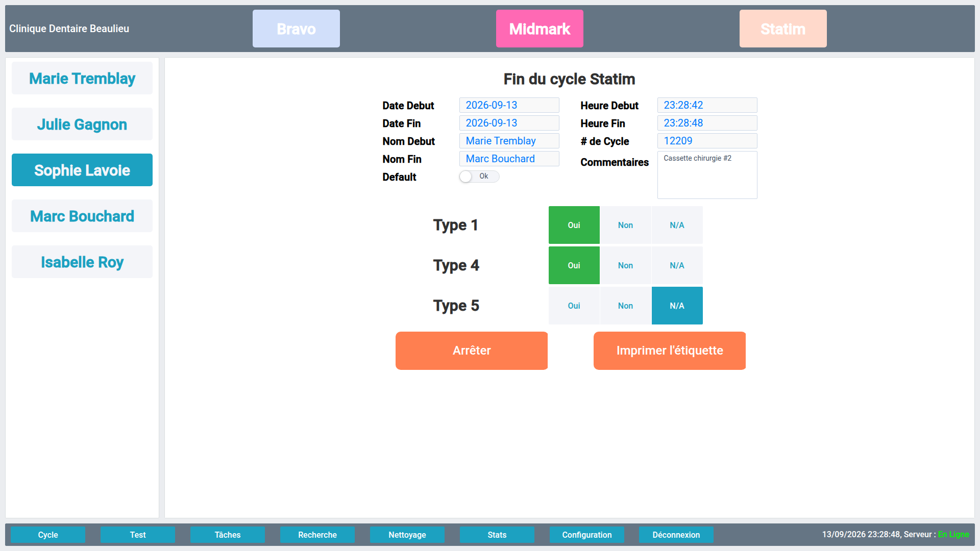Screen dimensions: 980x551
Task: Choose user Sophie Lavoie
Action: [82, 170]
